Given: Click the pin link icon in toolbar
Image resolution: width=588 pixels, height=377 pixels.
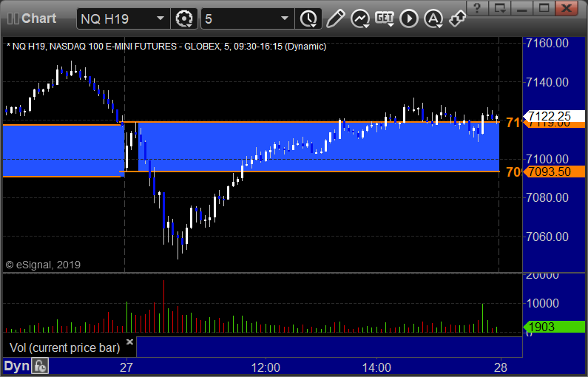Looking at the screenshot, I should tap(457, 18).
